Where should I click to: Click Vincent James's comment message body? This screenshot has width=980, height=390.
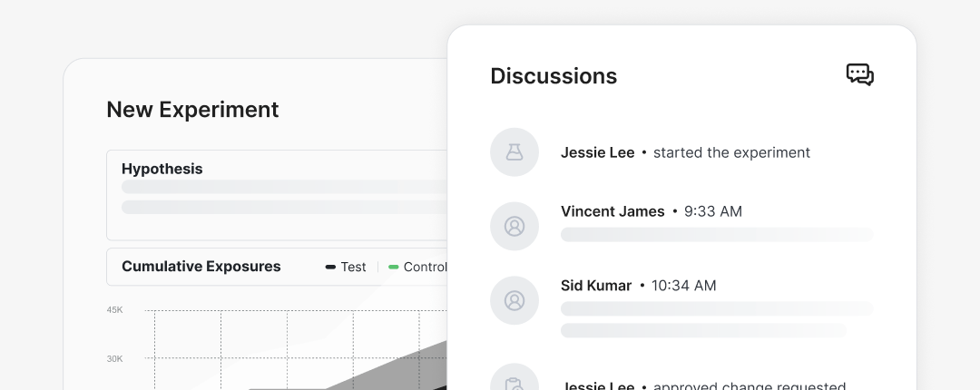click(x=717, y=235)
